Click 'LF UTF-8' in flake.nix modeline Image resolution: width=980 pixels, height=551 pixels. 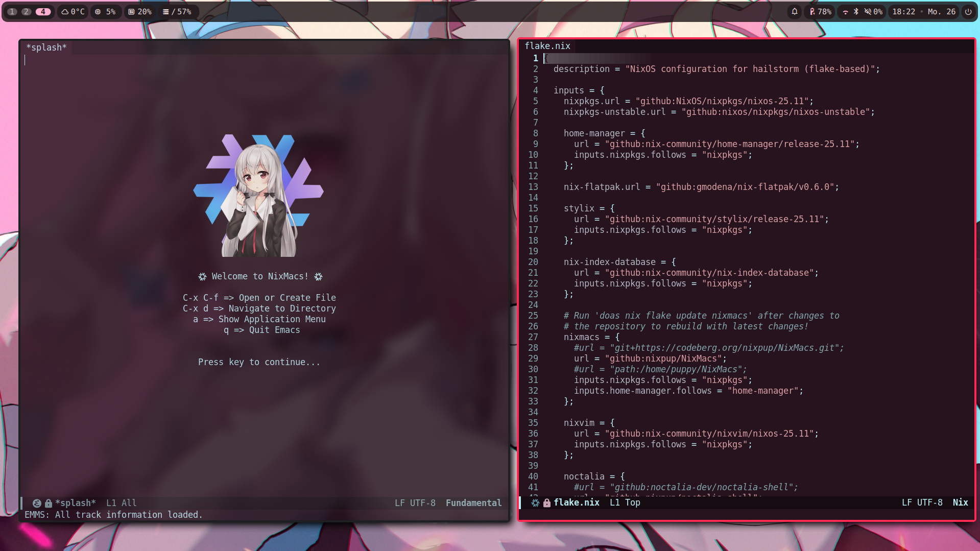[922, 502]
